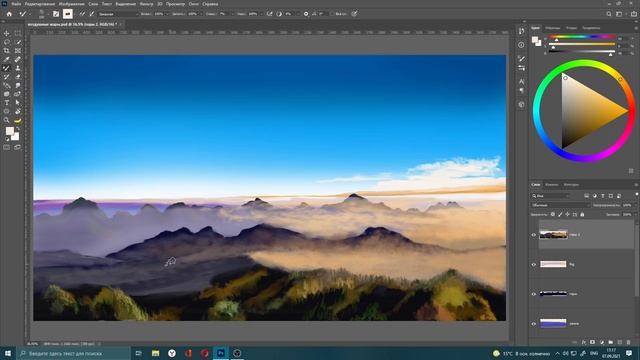This screenshot has height=360, width=640.
Task: Click the search icon at top right
Action: [609, 14]
